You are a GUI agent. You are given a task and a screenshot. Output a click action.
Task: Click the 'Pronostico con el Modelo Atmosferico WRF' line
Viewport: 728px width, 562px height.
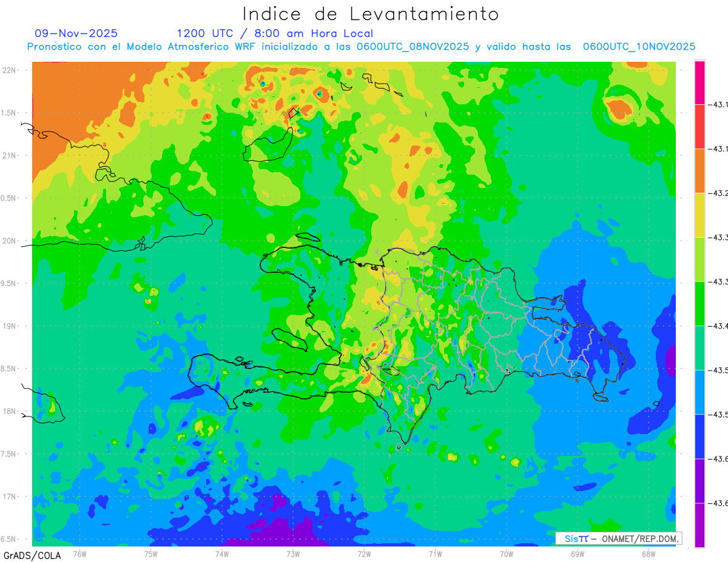pyautogui.click(x=361, y=47)
